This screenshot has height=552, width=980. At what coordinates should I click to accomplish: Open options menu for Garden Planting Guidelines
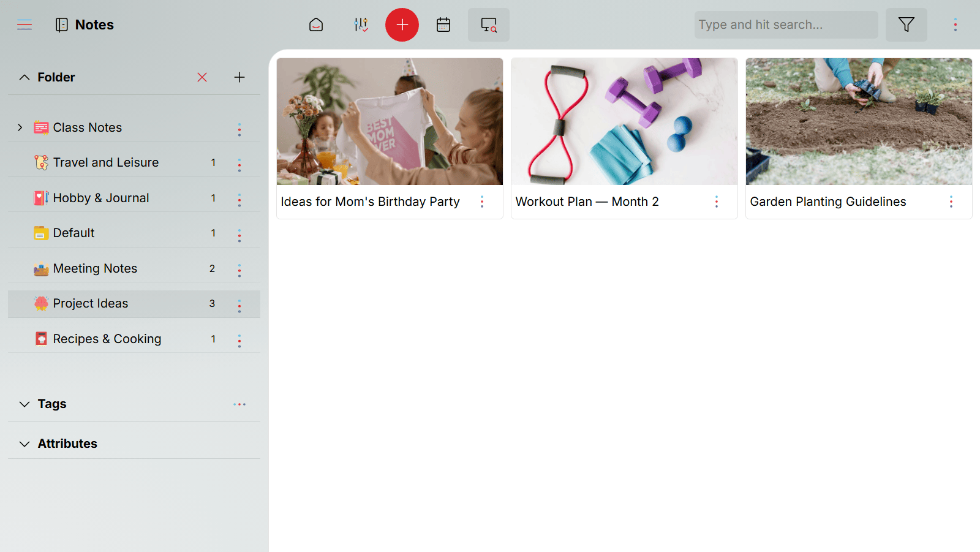(951, 202)
